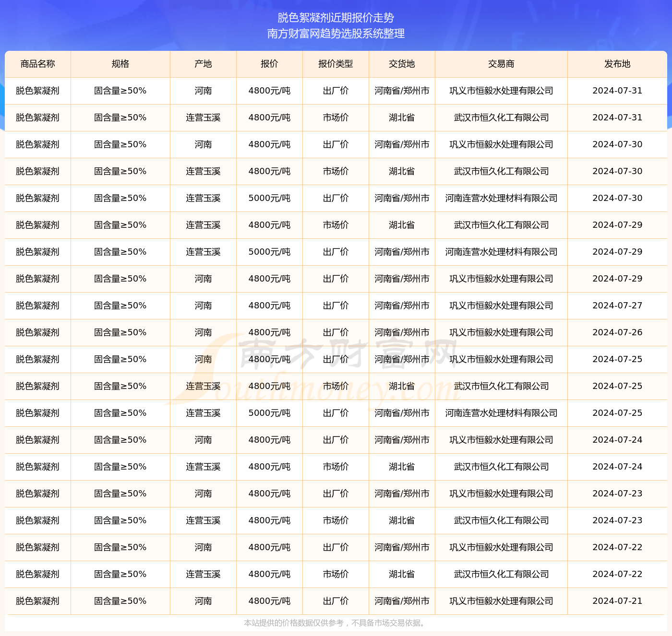Click 河南省/郑州市 in the 2024-07-21 row
The height and width of the screenshot is (636, 672).
tap(402, 601)
